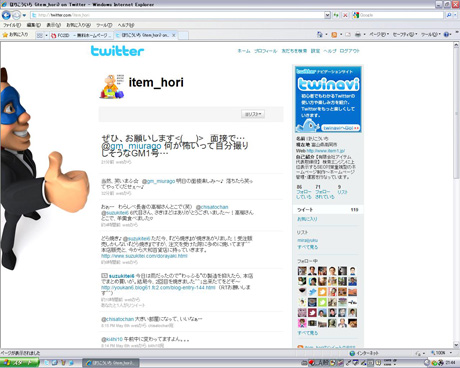Click the search magnifier icon
460x368 pixels.
tap(449, 15)
